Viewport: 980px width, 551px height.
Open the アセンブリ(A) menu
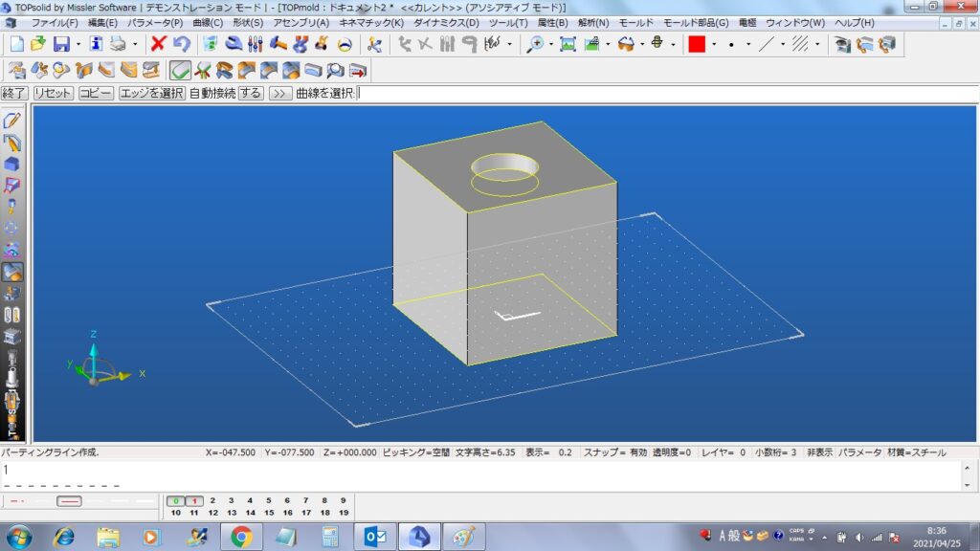pyautogui.click(x=301, y=23)
